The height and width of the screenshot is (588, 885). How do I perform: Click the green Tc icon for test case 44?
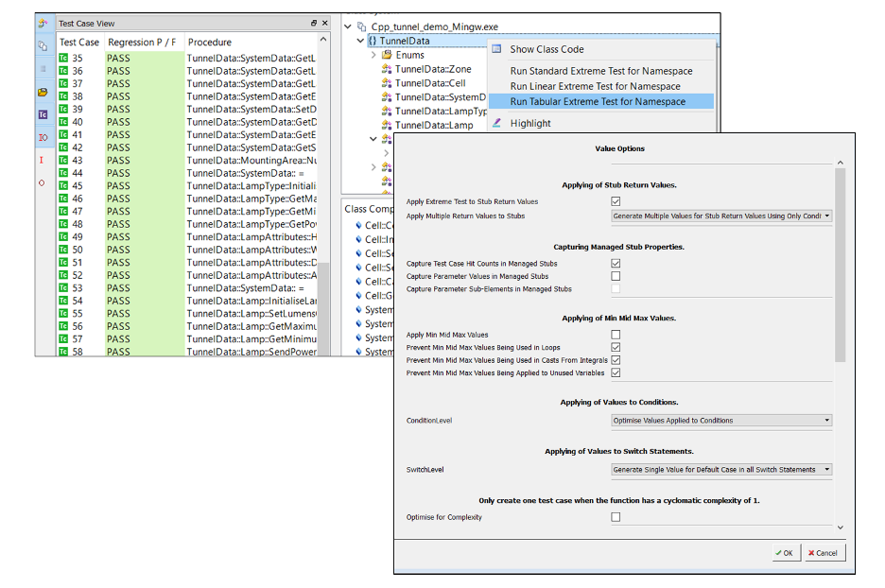(63, 173)
